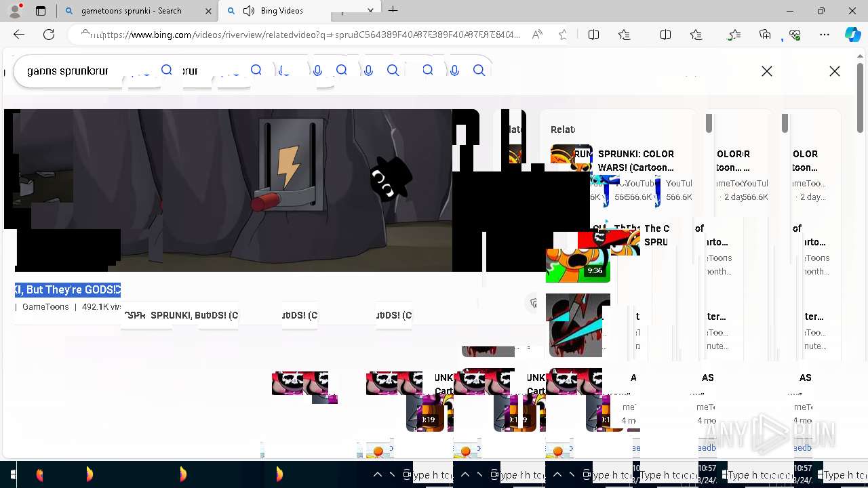Start Read aloud from the address bar
The height and width of the screenshot is (488, 868).
tap(537, 35)
